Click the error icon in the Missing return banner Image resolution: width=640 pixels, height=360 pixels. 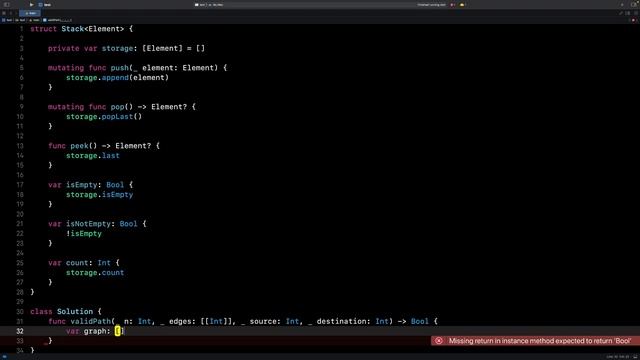(x=439, y=341)
